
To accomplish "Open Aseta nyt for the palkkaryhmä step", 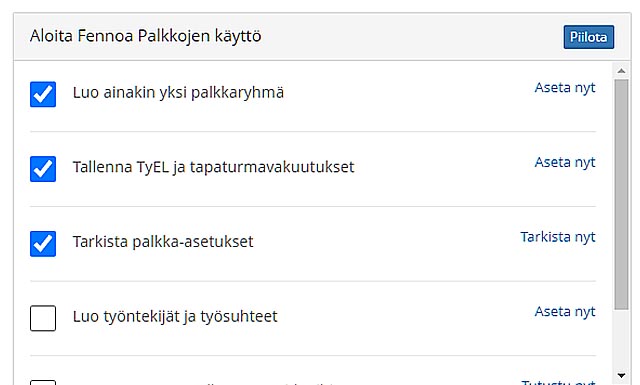I will click(x=565, y=88).
